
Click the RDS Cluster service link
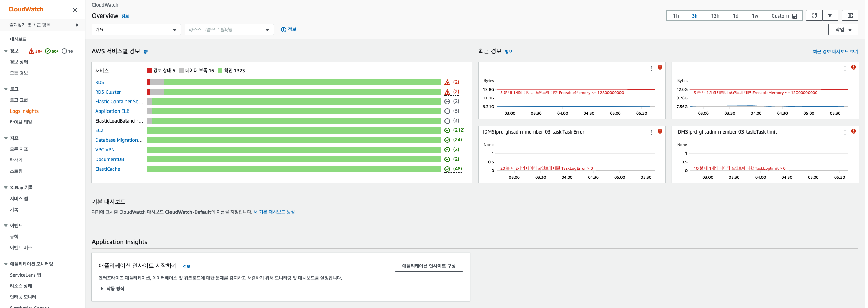[108, 92]
